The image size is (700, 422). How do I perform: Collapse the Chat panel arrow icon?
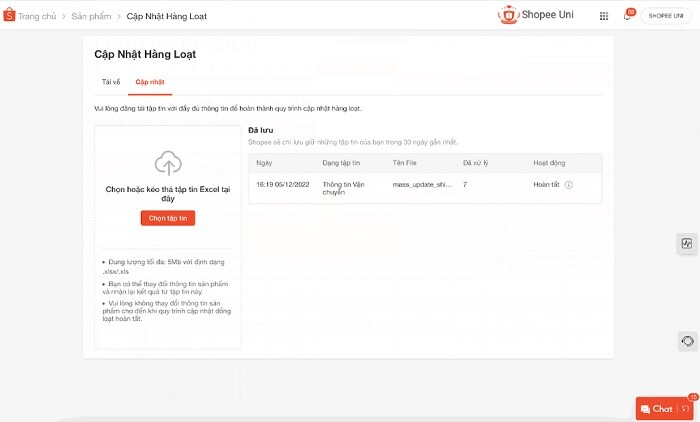pos(685,409)
